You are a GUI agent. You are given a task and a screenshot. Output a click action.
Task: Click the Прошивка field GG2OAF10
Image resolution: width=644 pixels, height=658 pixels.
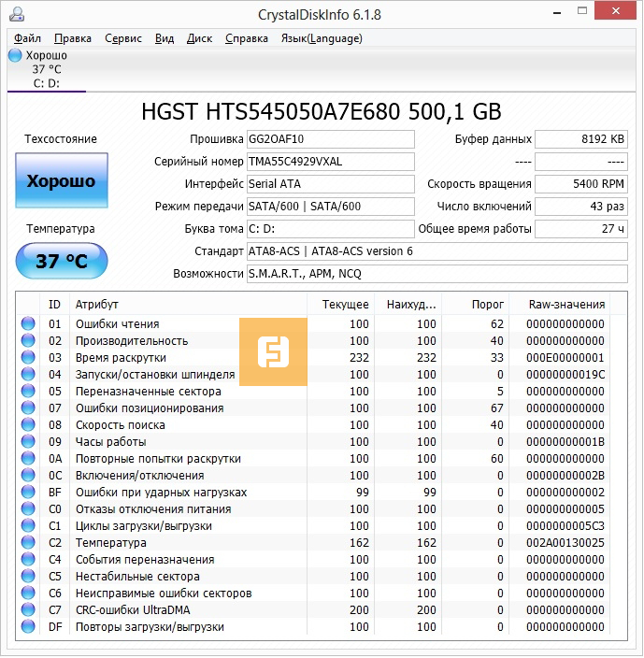331,139
